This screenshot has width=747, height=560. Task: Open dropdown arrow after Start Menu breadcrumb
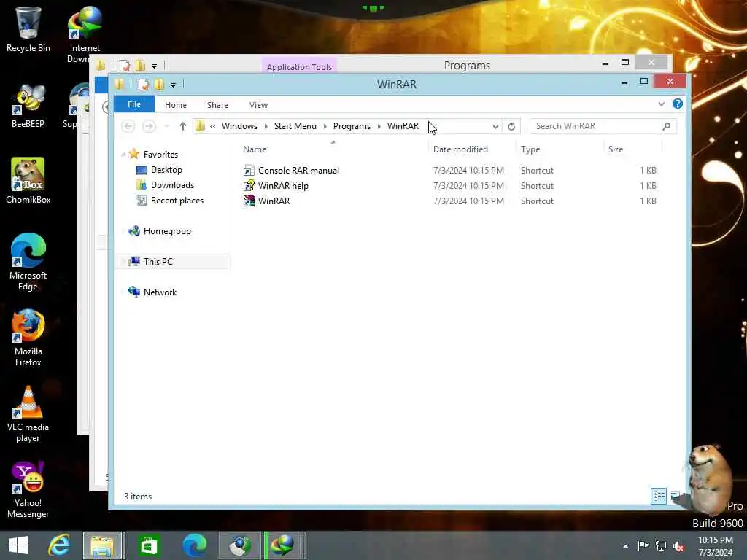pyautogui.click(x=325, y=126)
